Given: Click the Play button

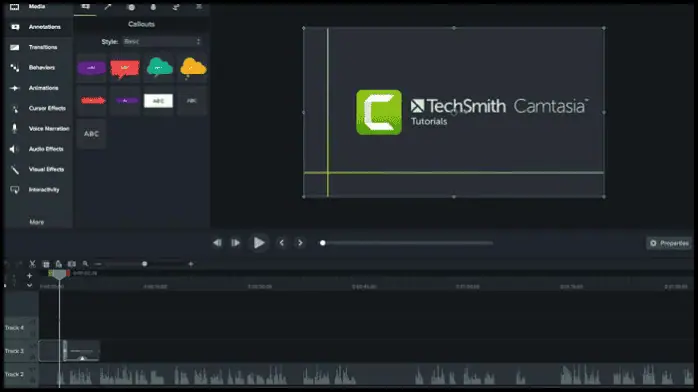Looking at the screenshot, I should click(259, 242).
